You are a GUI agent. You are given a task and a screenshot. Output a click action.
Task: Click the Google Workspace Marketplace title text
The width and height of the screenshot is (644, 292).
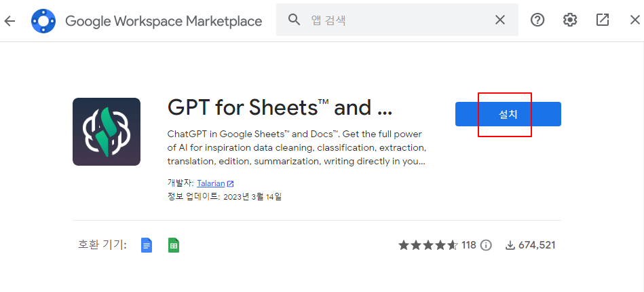tap(164, 21)
